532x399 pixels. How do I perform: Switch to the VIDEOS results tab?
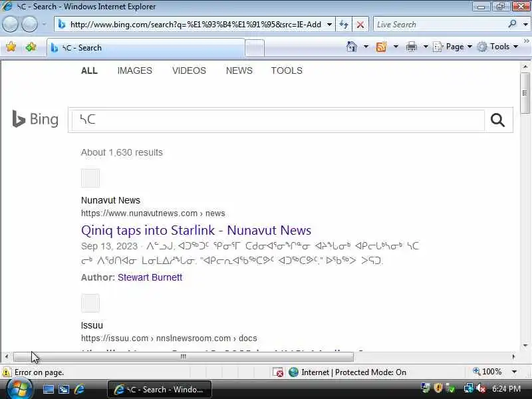189,70
